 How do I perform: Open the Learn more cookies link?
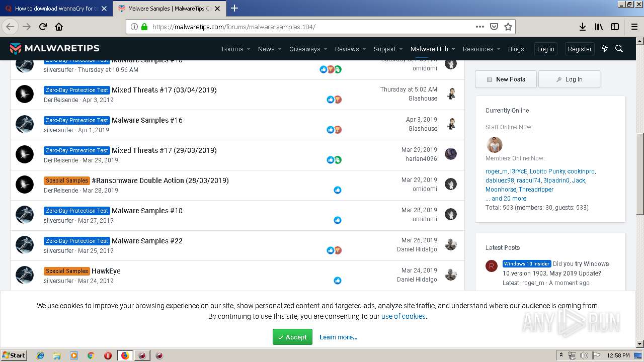pyautogui.click(x=338, y=337)
